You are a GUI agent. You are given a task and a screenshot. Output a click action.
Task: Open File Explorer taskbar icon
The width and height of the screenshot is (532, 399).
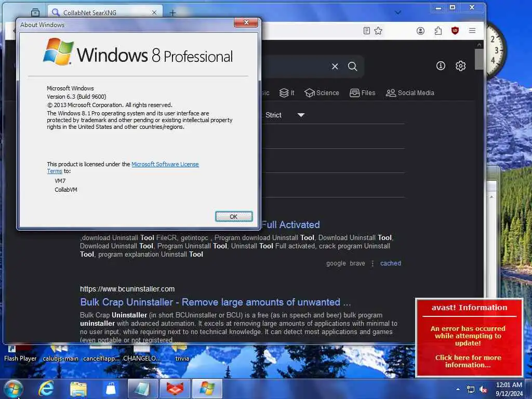click(78, 389)
